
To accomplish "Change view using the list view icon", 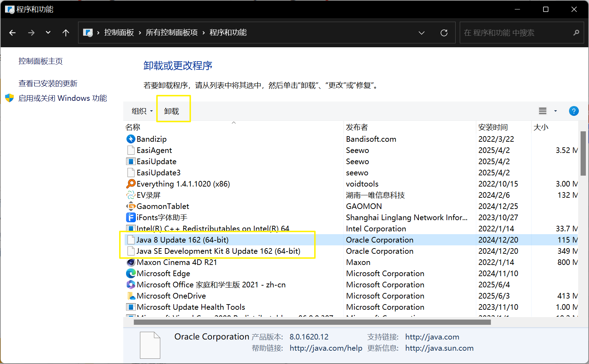I will (x=542, y=111).
